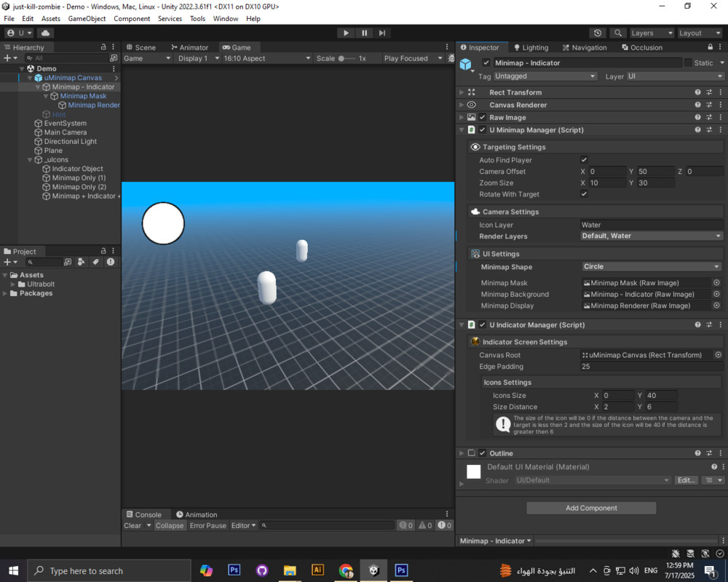Screen dimensions: 728x582
Task: Click object picker for Minimap Mask field
Action: pos(716,283)
